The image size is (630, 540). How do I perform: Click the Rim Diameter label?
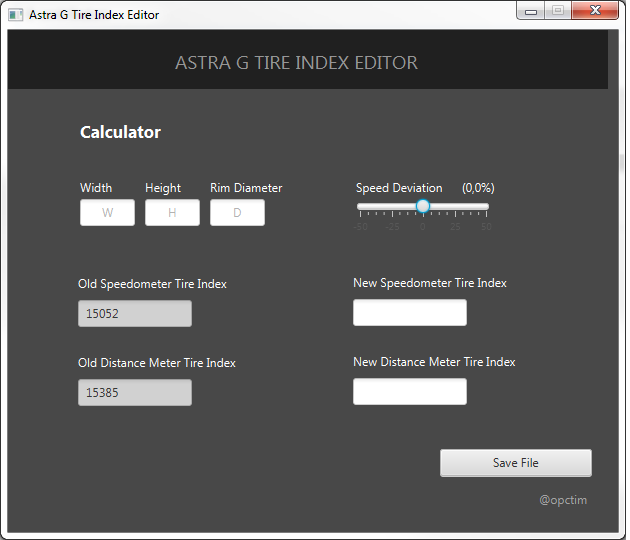tap(246, 188)
